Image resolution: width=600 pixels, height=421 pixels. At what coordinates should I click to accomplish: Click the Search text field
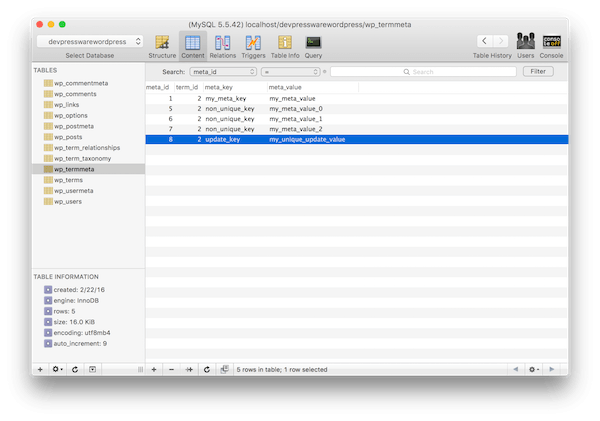423,72
